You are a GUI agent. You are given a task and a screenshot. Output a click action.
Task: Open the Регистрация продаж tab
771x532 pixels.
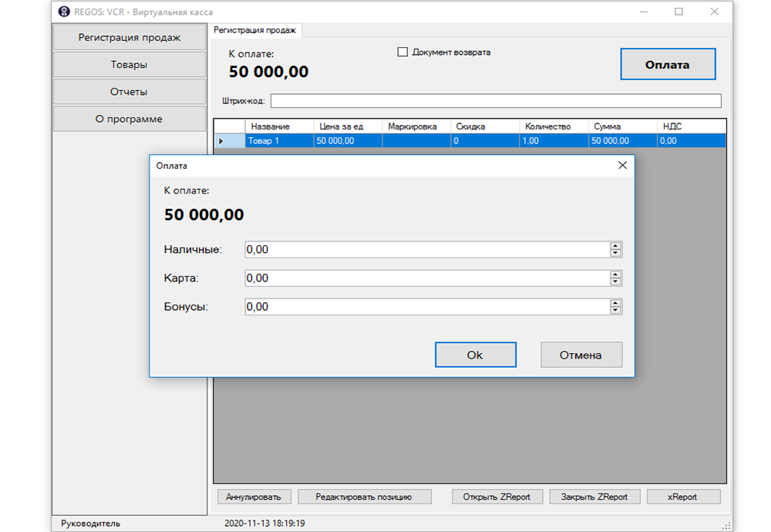click(254, 31)
